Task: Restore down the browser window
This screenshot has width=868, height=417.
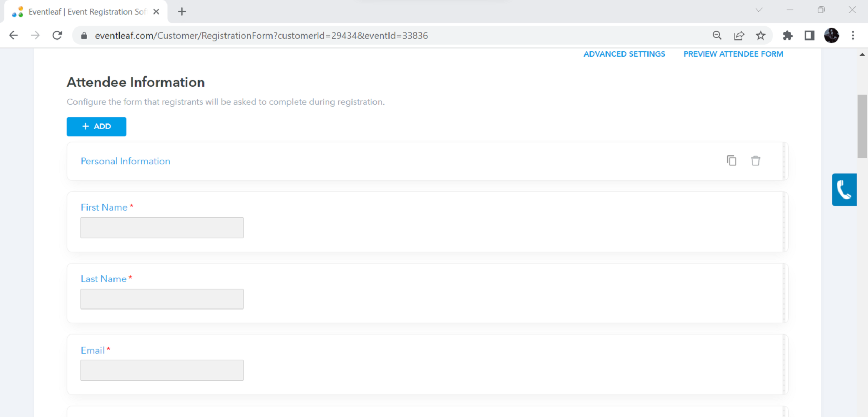Action: click(x=821, y=10)
